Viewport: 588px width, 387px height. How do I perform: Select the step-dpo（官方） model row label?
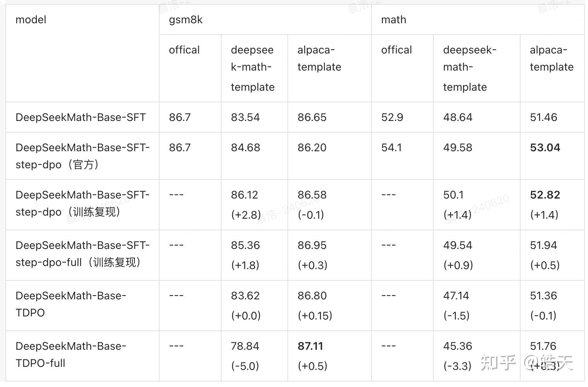click(x=82, y=156)
